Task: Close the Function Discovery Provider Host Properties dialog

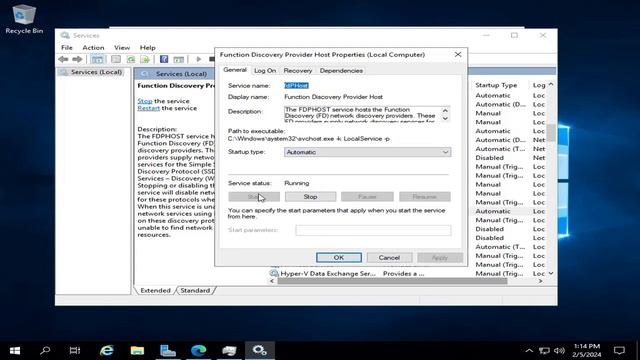Action: [458, 54]
